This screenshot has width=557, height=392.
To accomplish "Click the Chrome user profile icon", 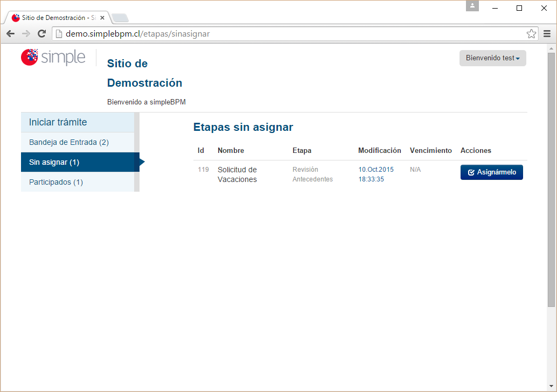I will (x=472, y=6).
